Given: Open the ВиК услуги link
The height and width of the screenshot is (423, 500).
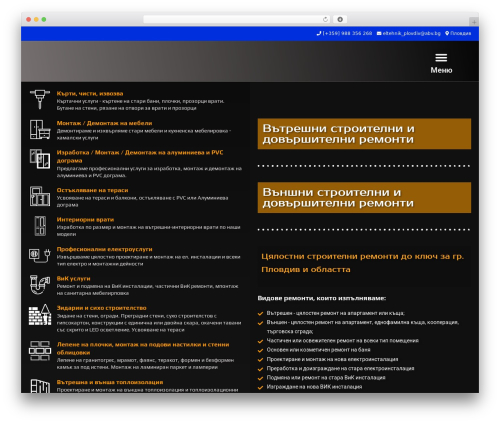Looking at the screenshot, I should pyautogui.click(x=73, y=278).
